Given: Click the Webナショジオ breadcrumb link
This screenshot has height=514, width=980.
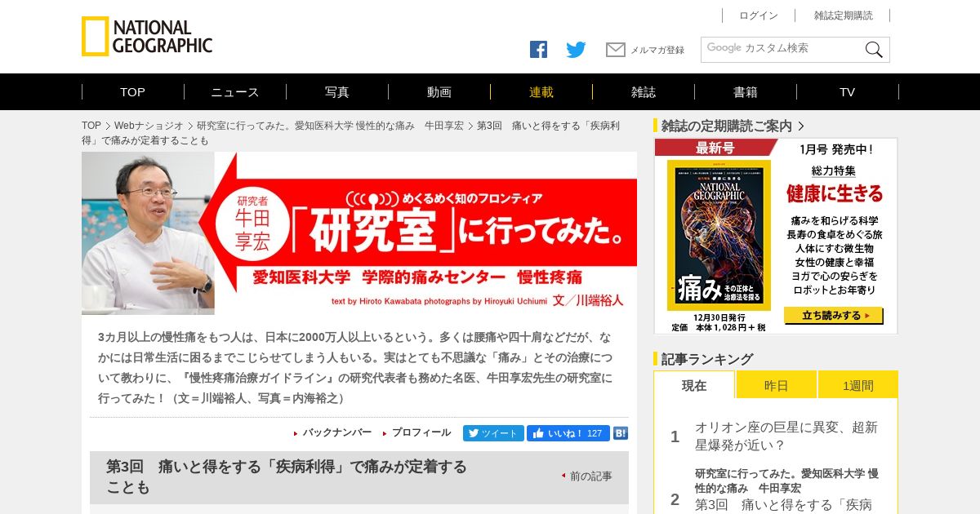Looking at the screenshot, I should [x=149, y=126].
